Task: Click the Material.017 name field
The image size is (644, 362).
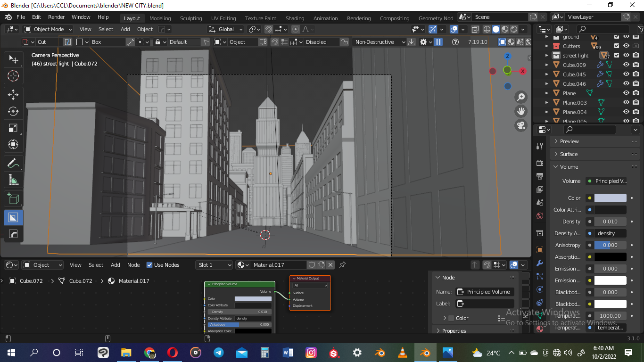Action: tap(278, 265)
